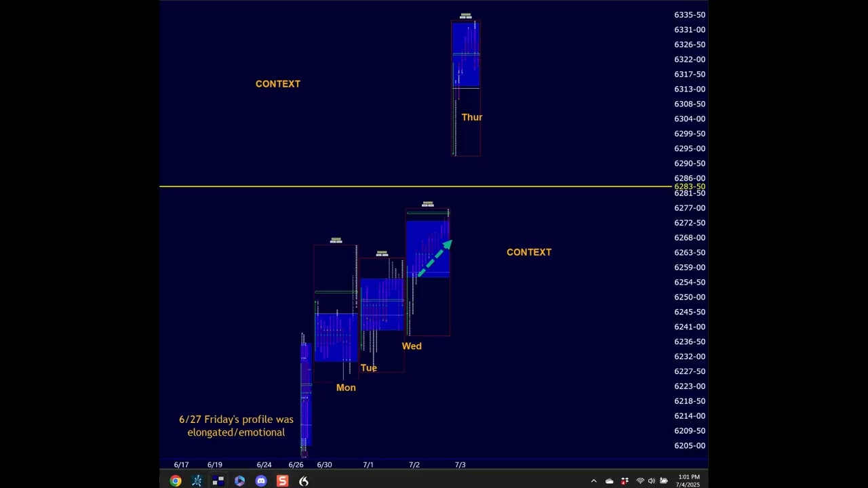Open the blue star-shaped app in taskbar

(197, 481)
